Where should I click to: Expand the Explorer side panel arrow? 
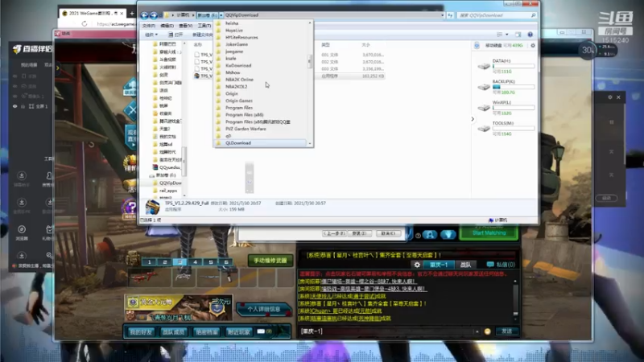point(473,119)
